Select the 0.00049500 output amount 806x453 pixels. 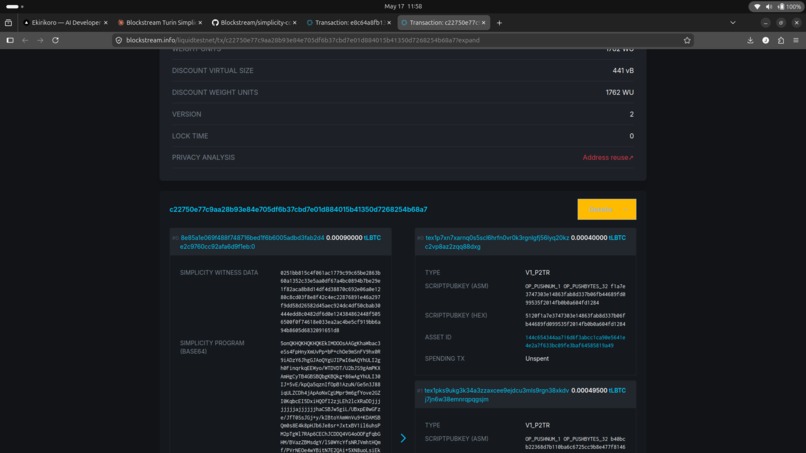pos(589,390)
